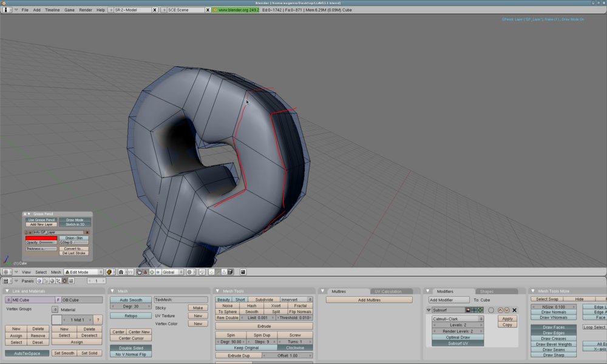Viewport: 607px width, 364px height.
Task: Select the Editing context icon in Panels
Action: (x=65, y=281)
